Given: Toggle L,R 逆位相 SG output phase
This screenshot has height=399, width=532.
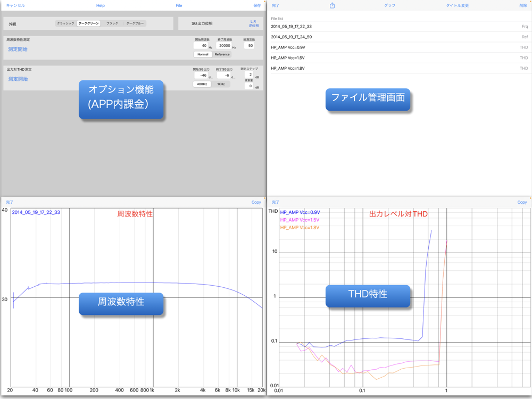Looking at the screenshot, I should coord(253,23).
